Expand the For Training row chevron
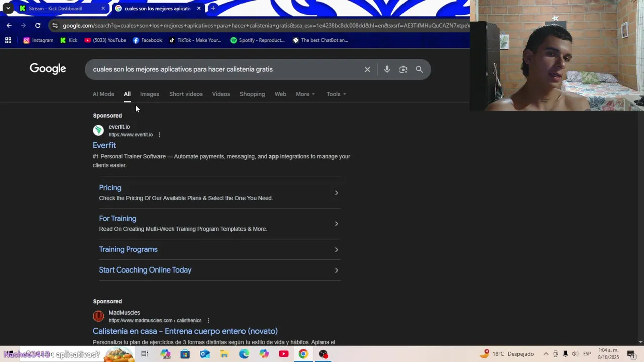644x362 pixels. point(336,224)
